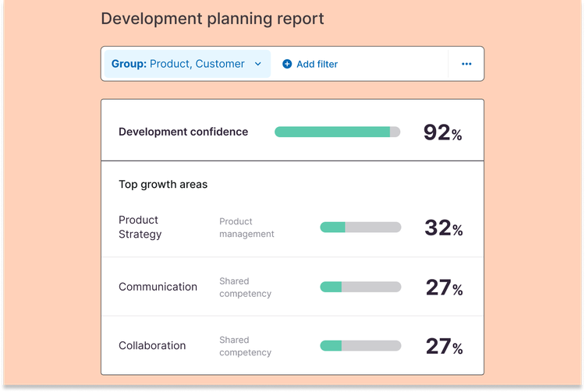Select the Communication growth area label
The width and height of the screenshot is (585, 392).
(158, 287)
